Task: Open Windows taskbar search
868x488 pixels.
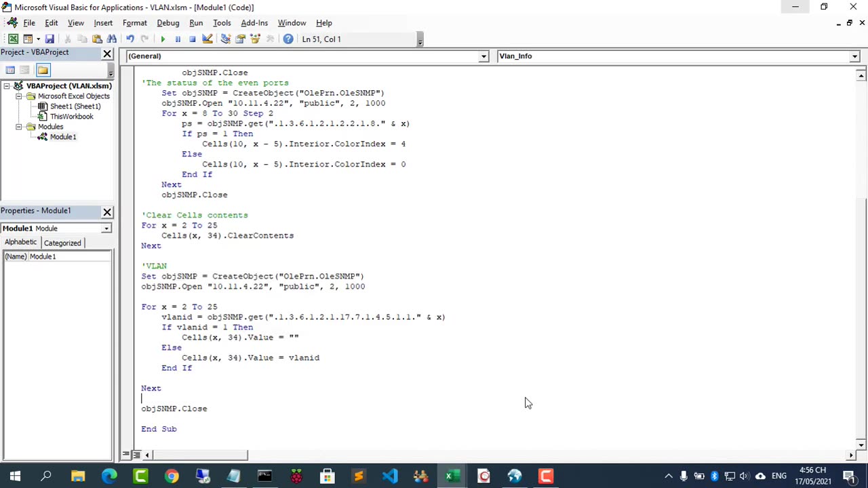Action: (46, 476)
